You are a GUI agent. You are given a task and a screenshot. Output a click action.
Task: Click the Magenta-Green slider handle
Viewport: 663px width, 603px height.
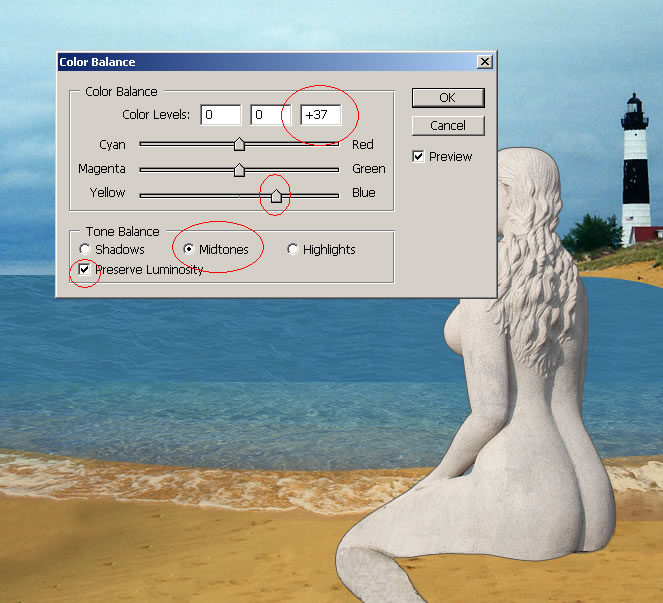(x=239, y=170)
